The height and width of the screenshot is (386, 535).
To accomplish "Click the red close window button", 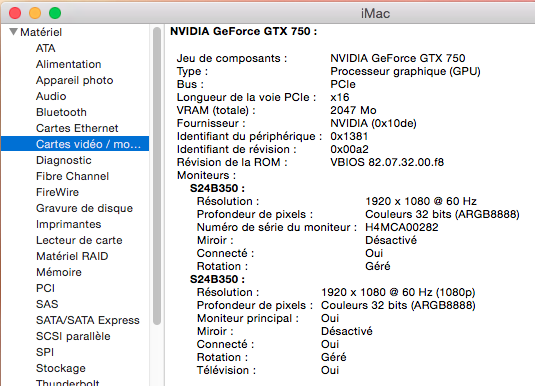I will pos(15,13).
